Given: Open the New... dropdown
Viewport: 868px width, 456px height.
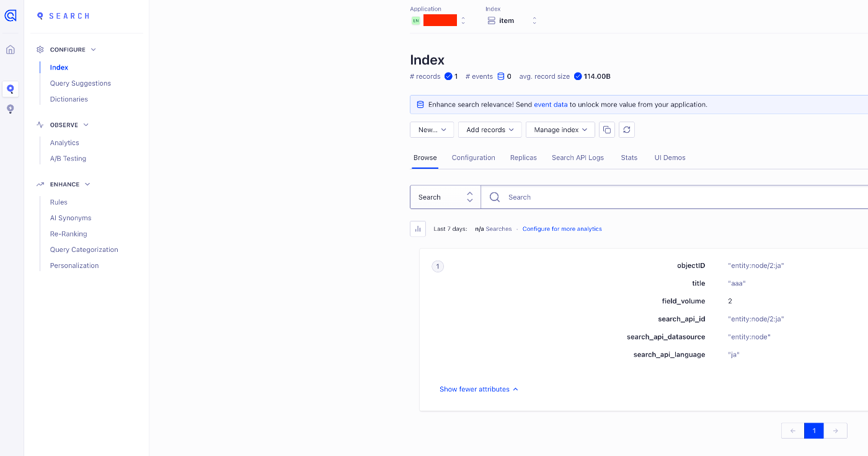Looking at the screenshot, I should 432,130.
